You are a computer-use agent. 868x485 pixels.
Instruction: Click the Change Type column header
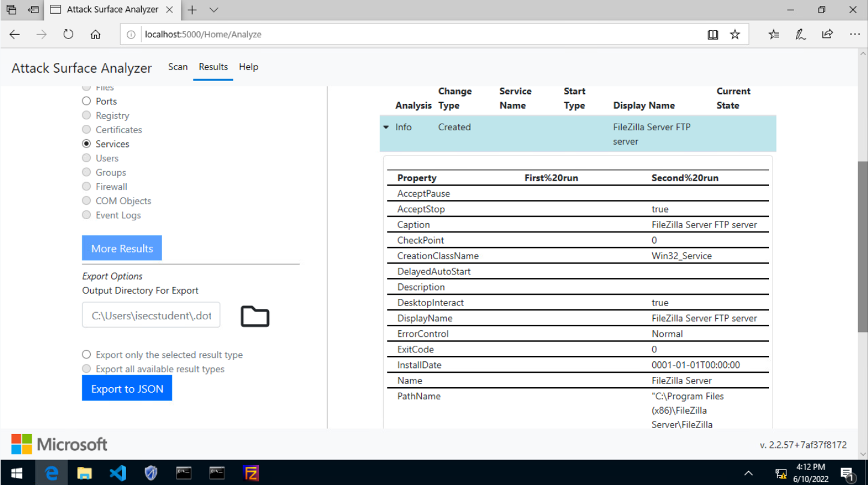455,98
